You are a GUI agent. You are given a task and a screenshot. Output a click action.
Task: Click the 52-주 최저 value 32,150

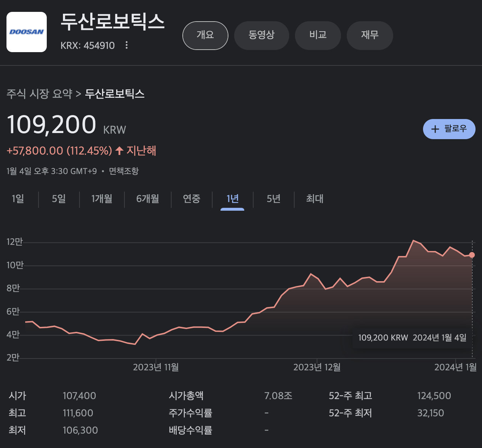pos(431,413)
